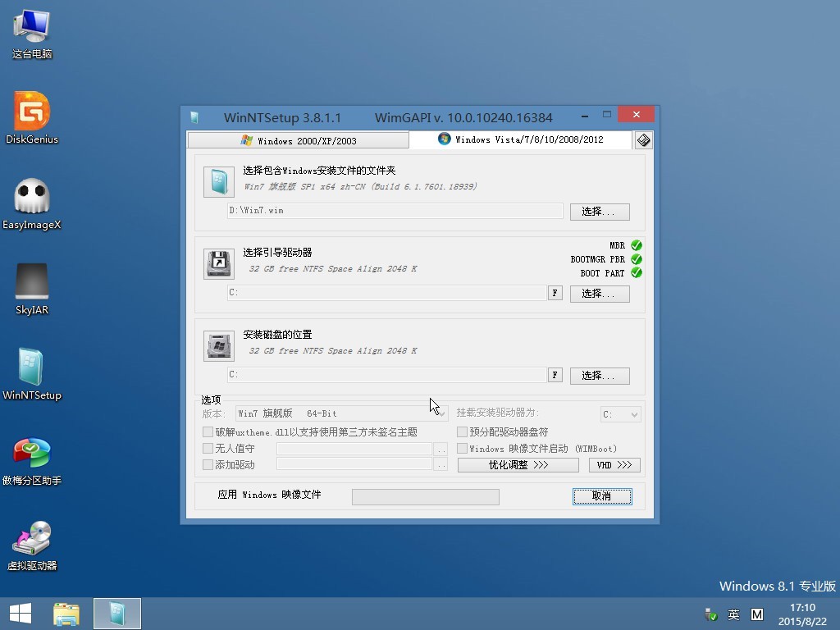Click the D:\Win7.wim path field
The width and height of the screenshot is (840, 630).
tap(394, 210)
